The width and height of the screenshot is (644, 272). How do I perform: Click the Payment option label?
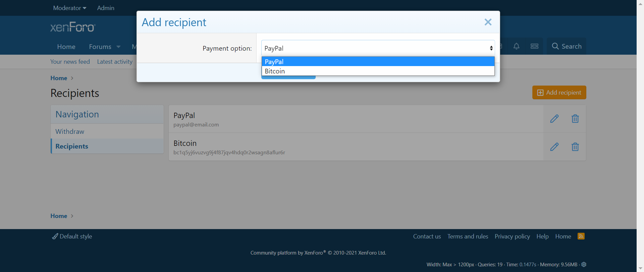pyautogui.click(x=227, y=48)
